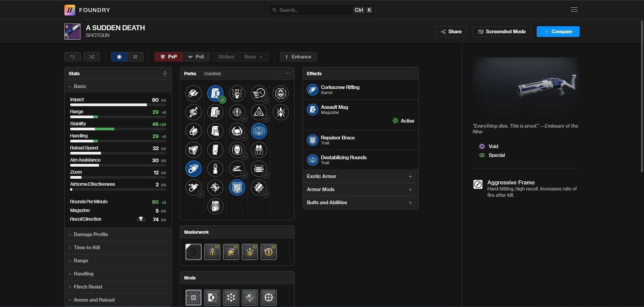
Task: Expand the Handling collapsed section
Action: coord(118,274)
